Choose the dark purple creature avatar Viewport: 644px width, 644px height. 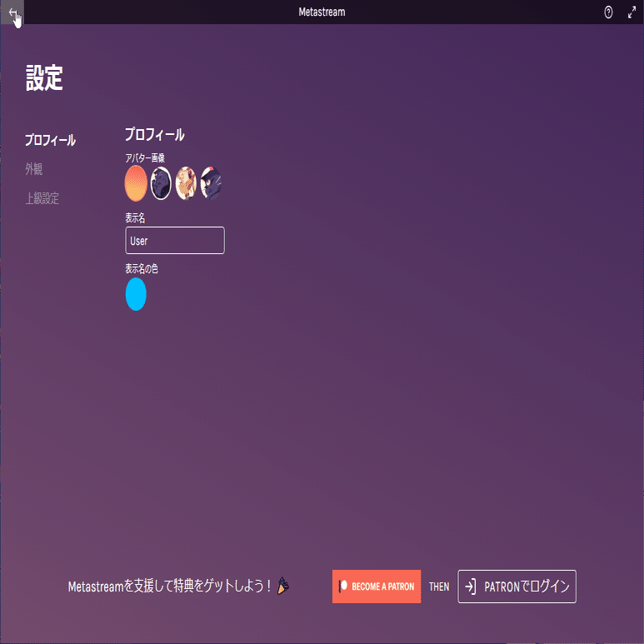[x=161, y=183]
